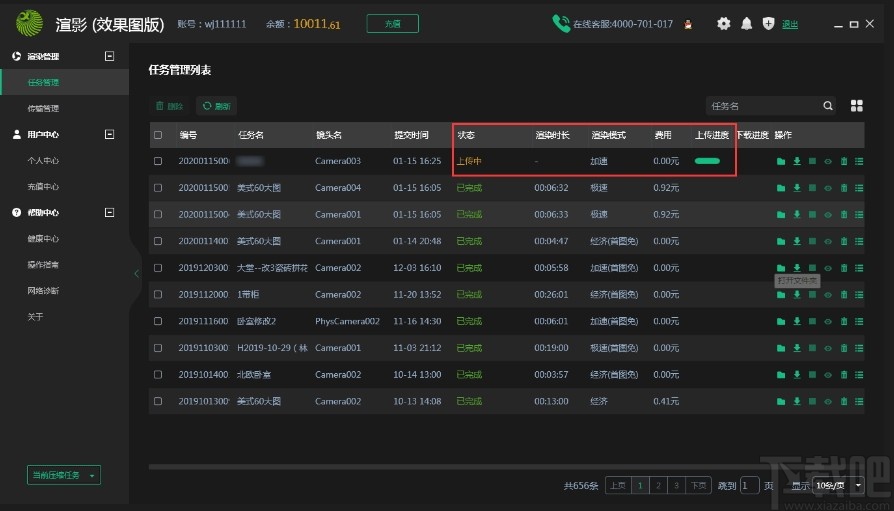Image resolution: width=894 pixels, height=511 pixels.
Task: Click trash icon on the Camera004 row
Action: [844, 188]
